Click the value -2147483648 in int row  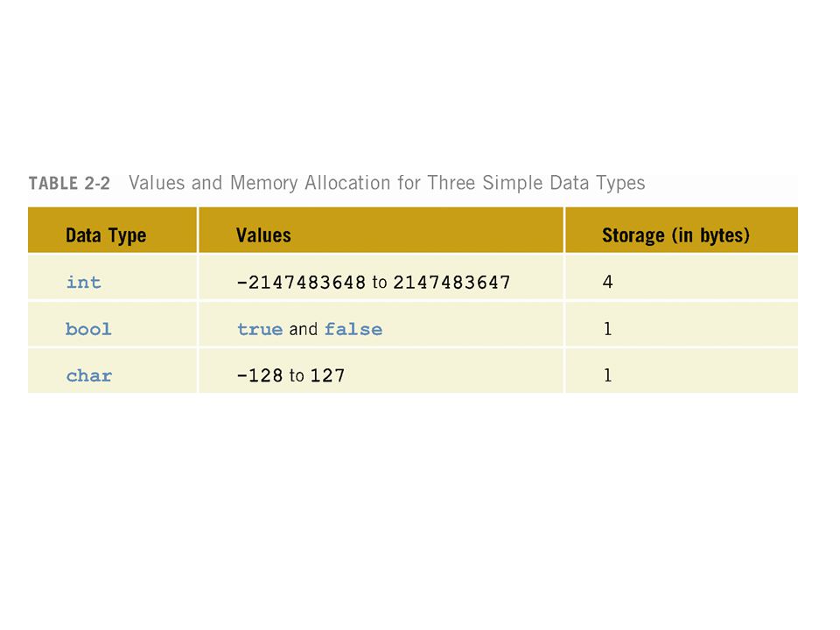pos(301,283)
